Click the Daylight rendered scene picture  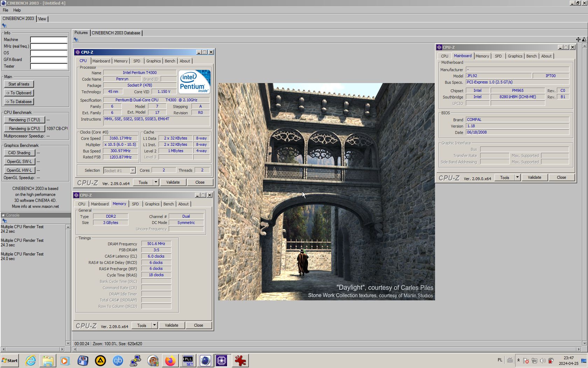click(x=326, y=191)
